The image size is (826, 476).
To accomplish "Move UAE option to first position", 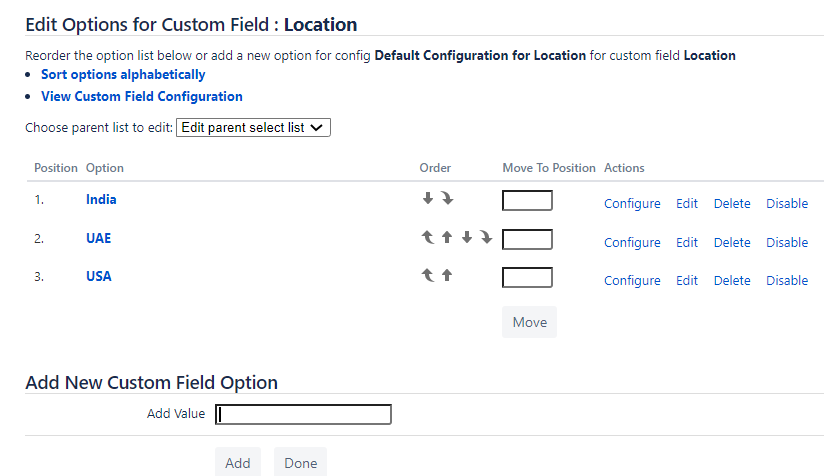I will (428, 238).
